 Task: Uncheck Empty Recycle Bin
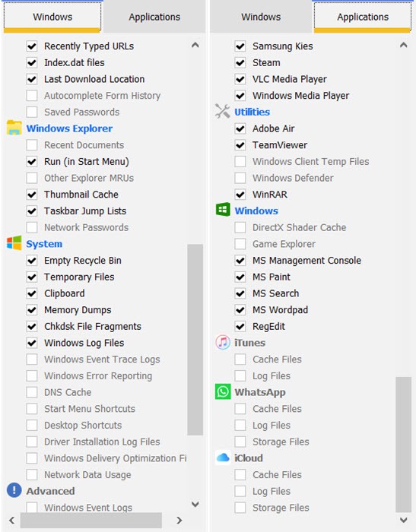(x=32, y=260)
